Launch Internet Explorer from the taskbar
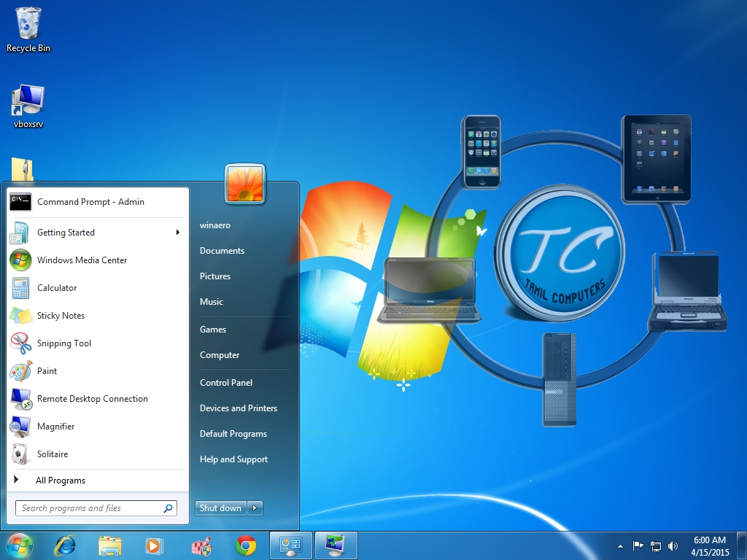Screen dimensions: 747x560 tap(65, 545)
